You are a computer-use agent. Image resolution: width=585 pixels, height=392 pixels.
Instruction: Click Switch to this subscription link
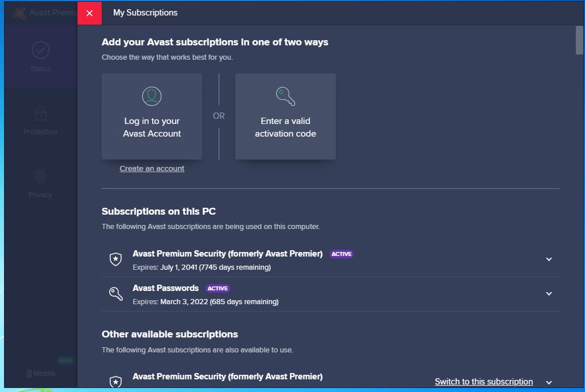483,382
